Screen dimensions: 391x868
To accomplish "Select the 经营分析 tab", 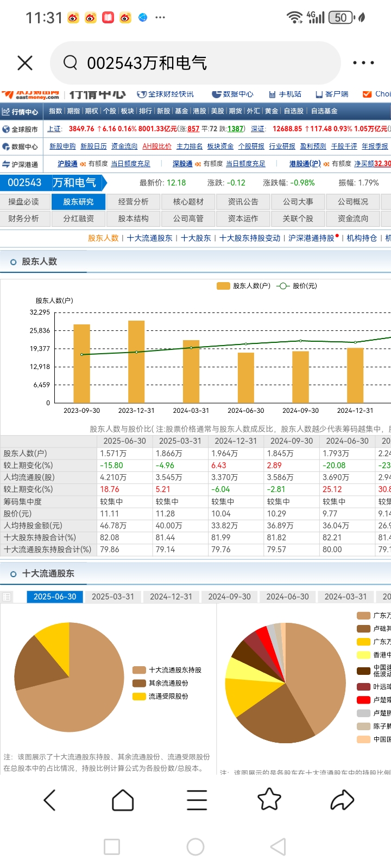I will pyautogui.click(x=133, y=202).
